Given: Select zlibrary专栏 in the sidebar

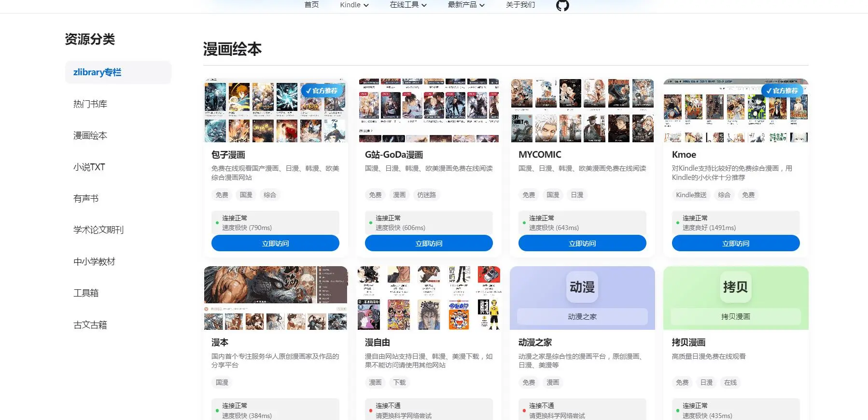Looking at the screenshot, I should [118, 72].
